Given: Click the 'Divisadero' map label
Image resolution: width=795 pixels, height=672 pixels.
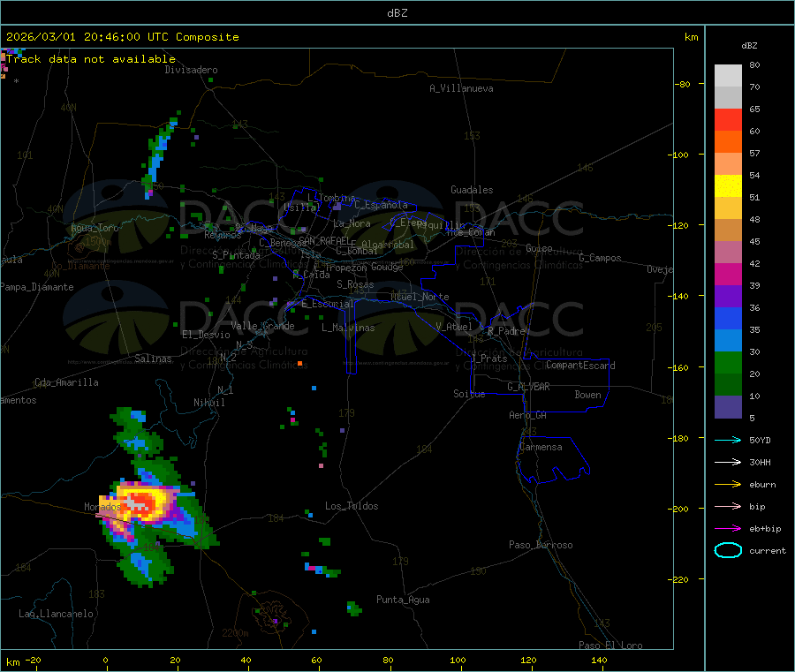Looking at the screenshot, I should pos(191,70).
